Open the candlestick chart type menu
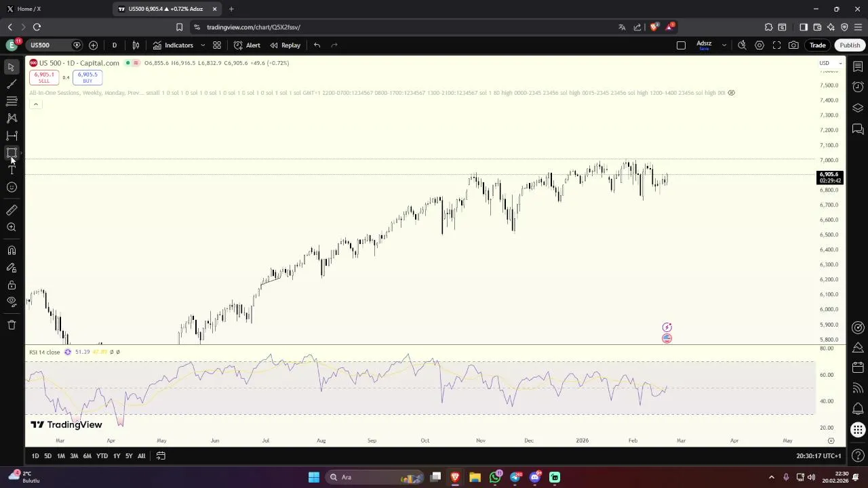Viewport: 868px width, 488px height. point(136,45)
